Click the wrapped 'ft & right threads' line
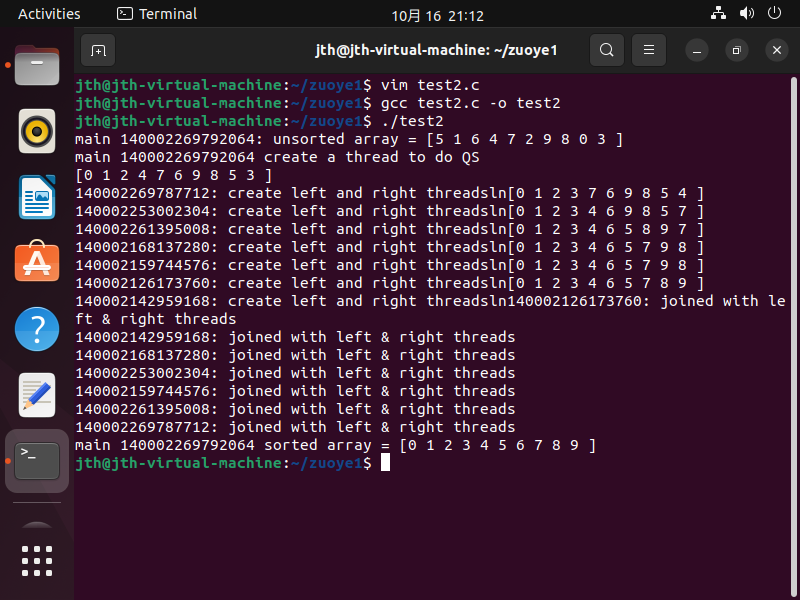 (x=156, y=319)
